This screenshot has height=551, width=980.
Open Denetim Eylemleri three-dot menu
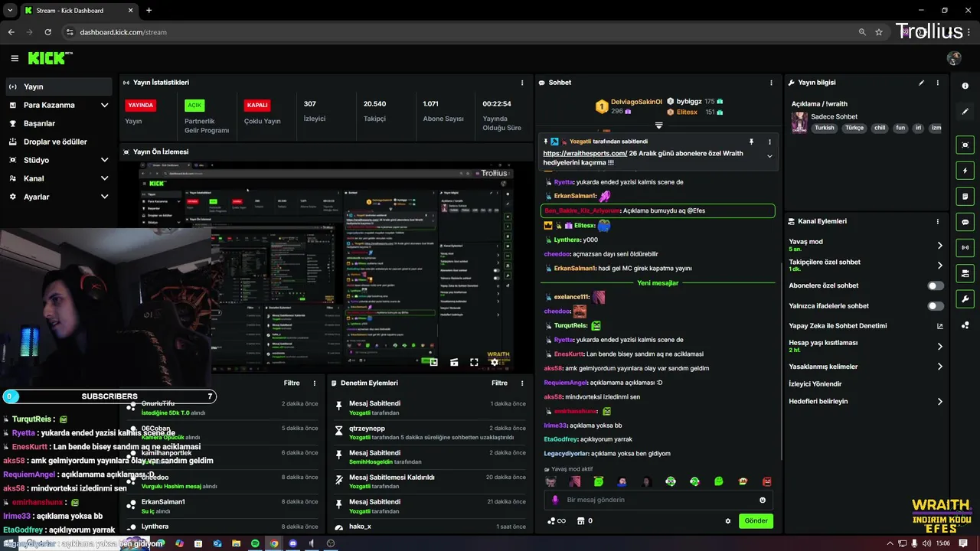[x=522, y=383]
